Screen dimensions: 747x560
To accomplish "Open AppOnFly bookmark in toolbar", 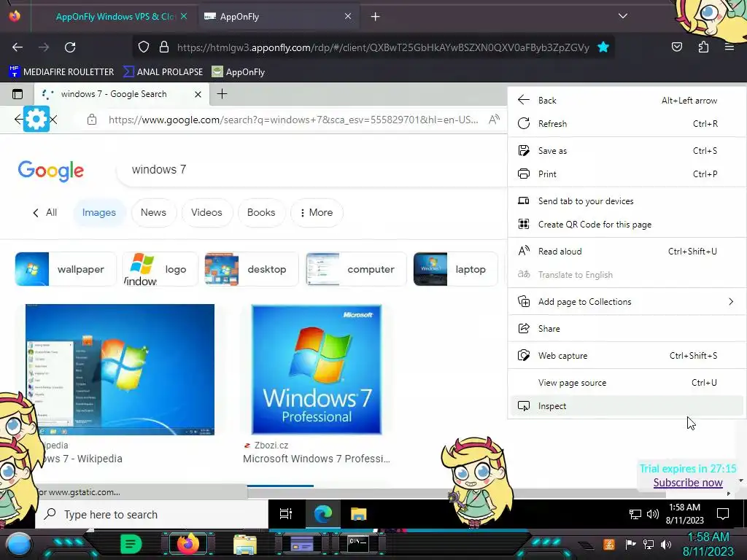I will [x=239, y=72].
